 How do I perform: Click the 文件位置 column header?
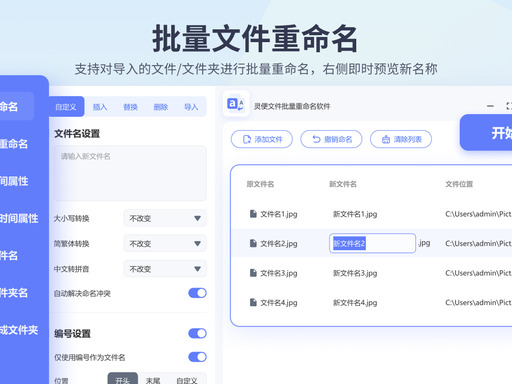click(x=459, y=184)
